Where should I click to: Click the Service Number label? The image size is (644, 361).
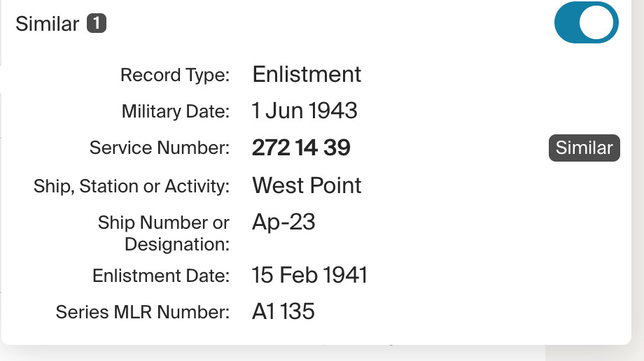(x=159, y=148)
